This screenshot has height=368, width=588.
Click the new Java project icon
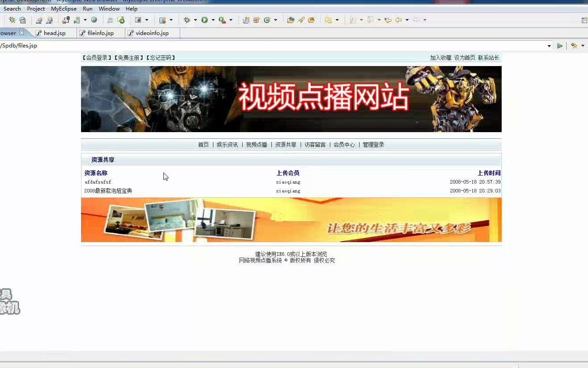(x=246, y=20)
